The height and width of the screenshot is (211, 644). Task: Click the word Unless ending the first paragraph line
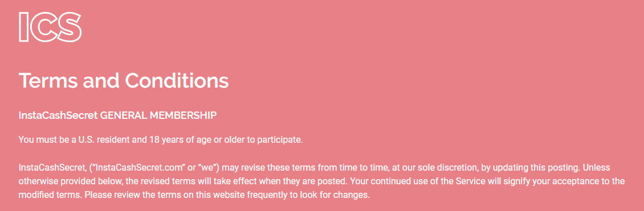point(596,168)
